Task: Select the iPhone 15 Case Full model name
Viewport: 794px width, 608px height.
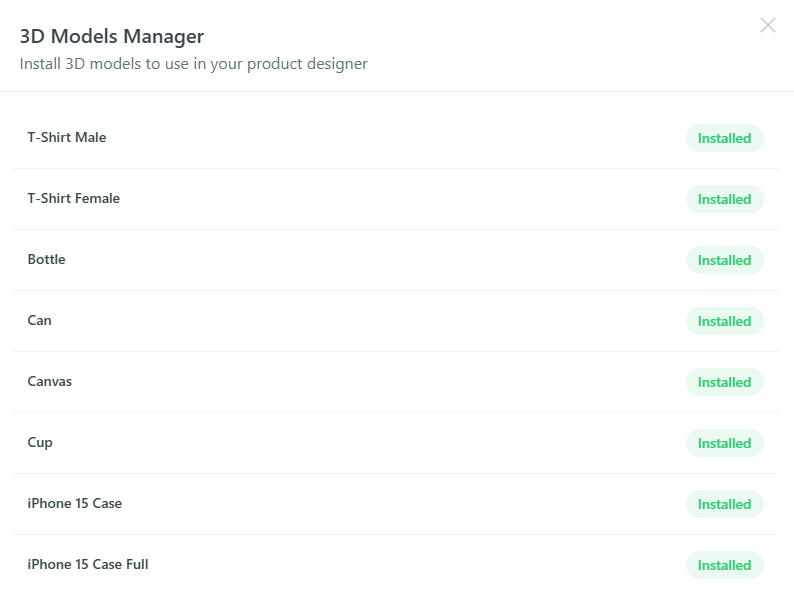Action: pyautogui.click(x=88, y=564)
